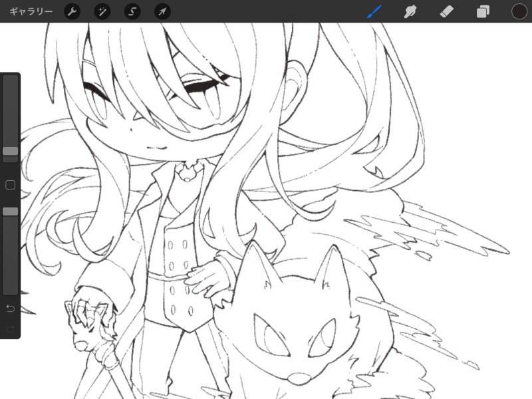Select the Selection S-shaped tool
Viewport: 532px width, 399px height.
click(132, 12)
